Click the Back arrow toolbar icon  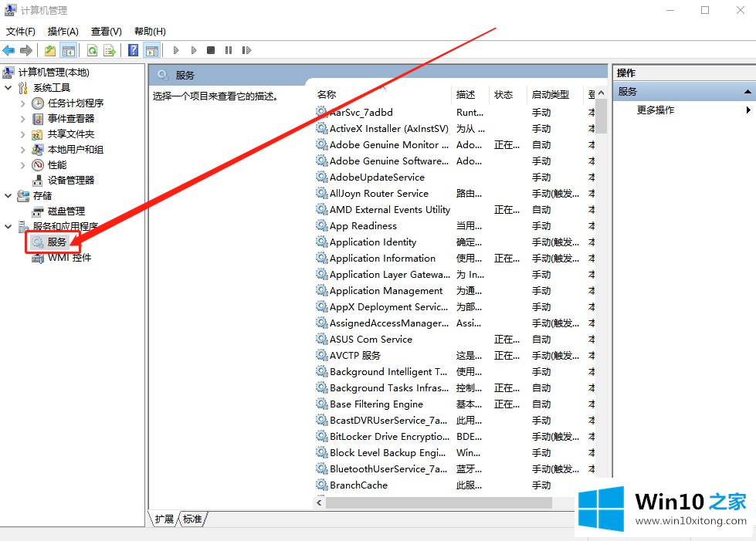tap(8, 50)
